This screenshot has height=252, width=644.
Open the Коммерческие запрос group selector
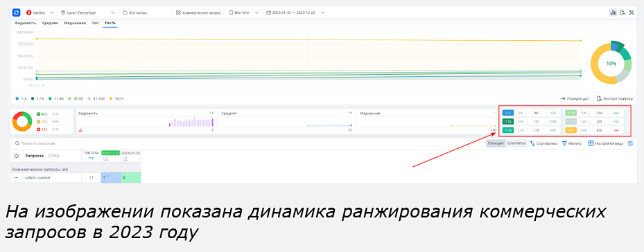click(x=198, y=12)
